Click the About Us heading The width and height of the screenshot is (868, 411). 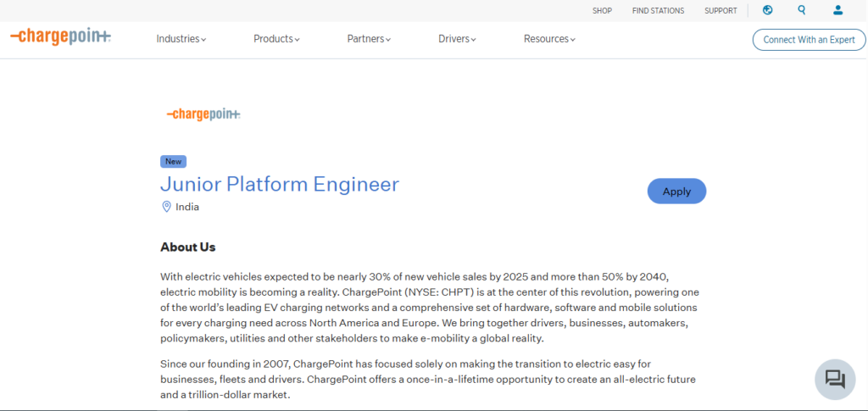click(x=187, y=247)
